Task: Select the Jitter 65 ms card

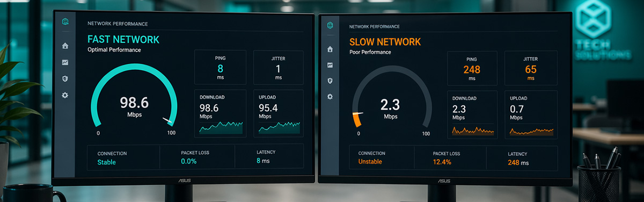Action: 530,69
